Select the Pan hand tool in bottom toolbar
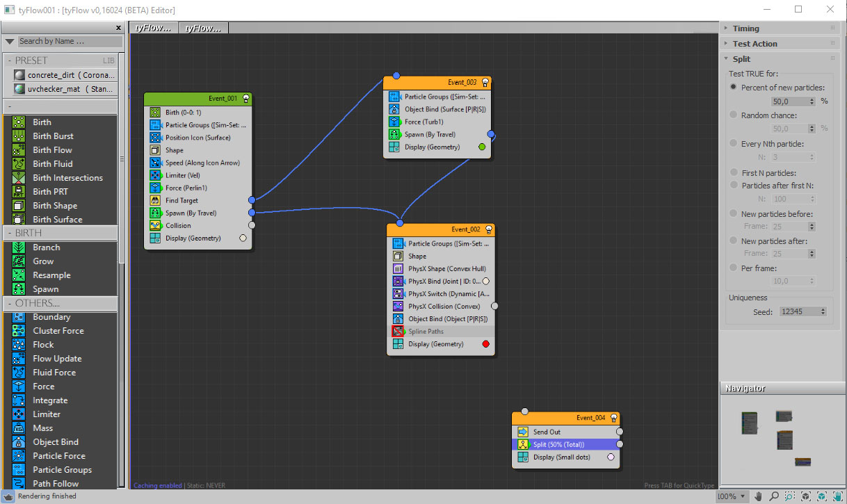Image resolution: width=847 pixels, height=504 pixels. pos(758,496)
